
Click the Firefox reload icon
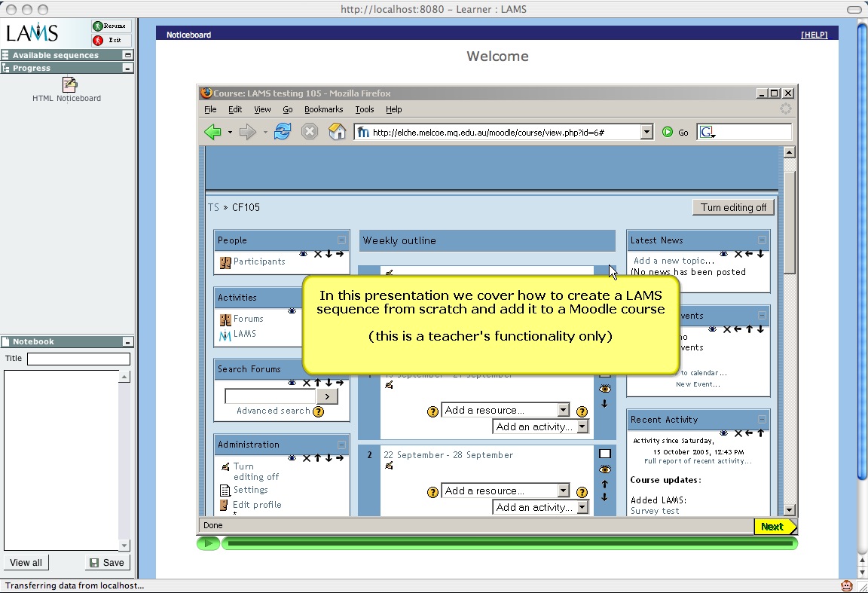tap(283, 133)
